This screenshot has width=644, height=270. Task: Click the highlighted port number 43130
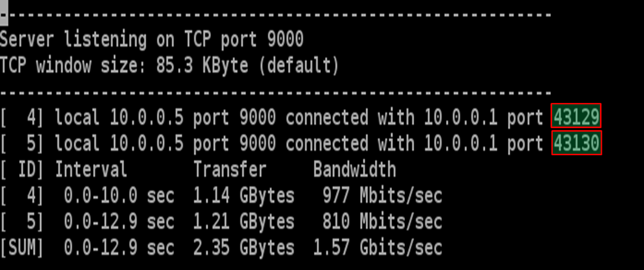[x=576, y=144]
